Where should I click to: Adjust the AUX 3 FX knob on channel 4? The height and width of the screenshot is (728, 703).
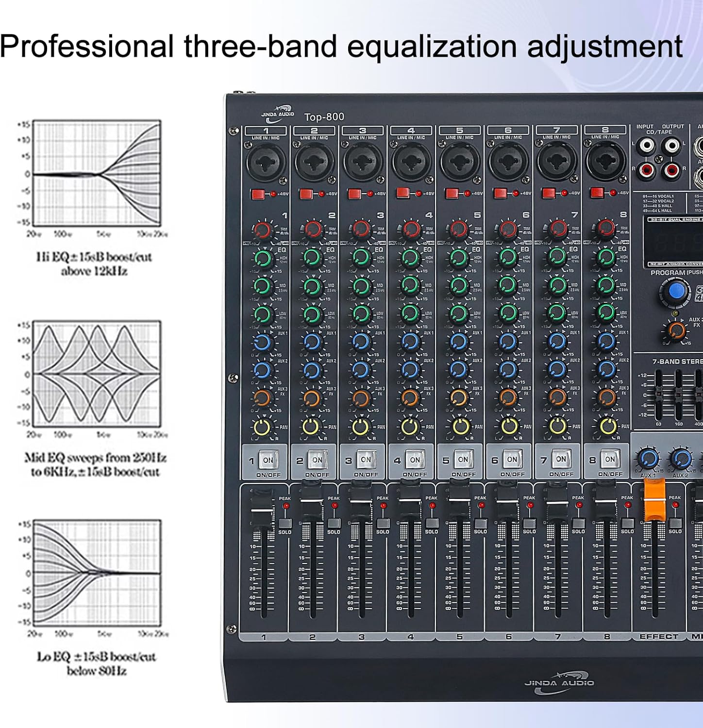[x=410, y=399]
